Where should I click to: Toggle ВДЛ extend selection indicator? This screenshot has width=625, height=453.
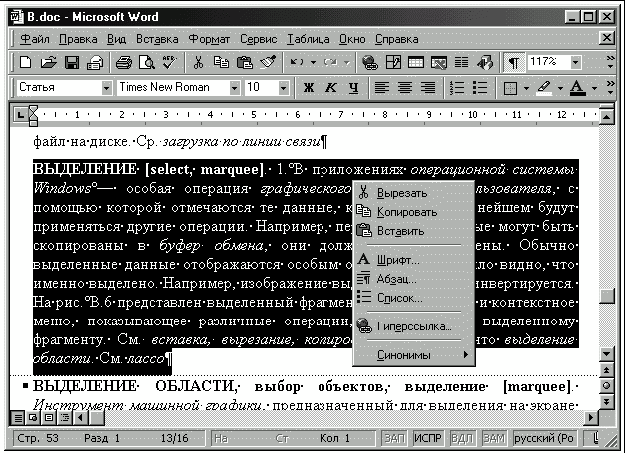(x=462, y=438)
